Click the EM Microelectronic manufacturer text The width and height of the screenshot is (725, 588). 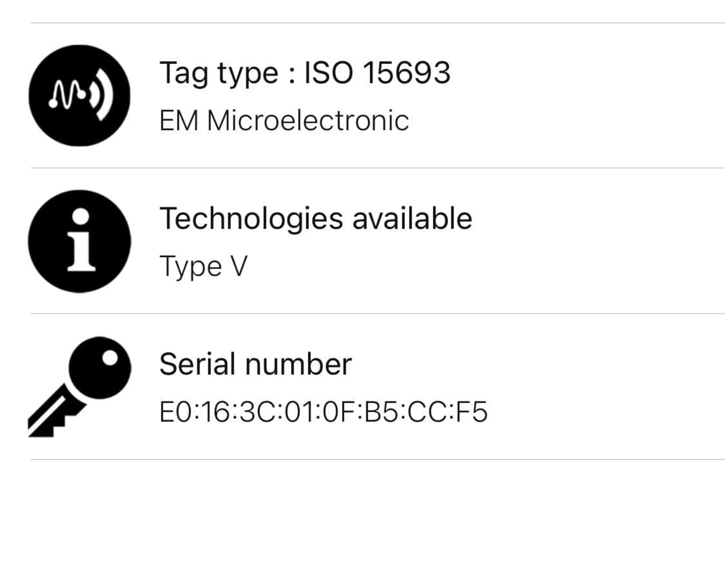coord(284,121)
